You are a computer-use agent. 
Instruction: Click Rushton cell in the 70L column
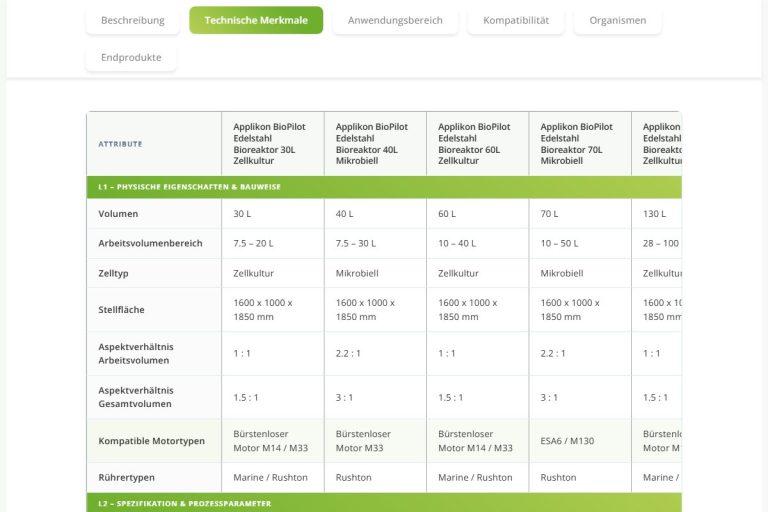click(x=580, y=477)
